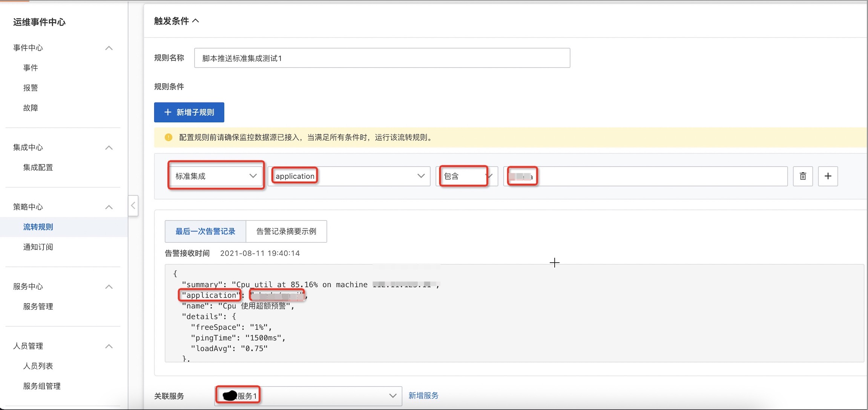Click the condition value input field
This screenshot has width=868, height=410.
(x=646, y=176)
